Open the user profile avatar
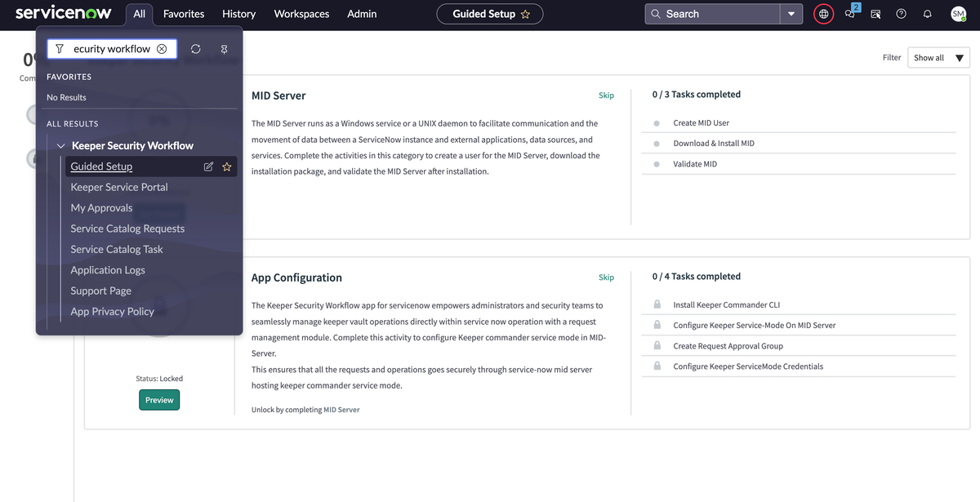 958,14
